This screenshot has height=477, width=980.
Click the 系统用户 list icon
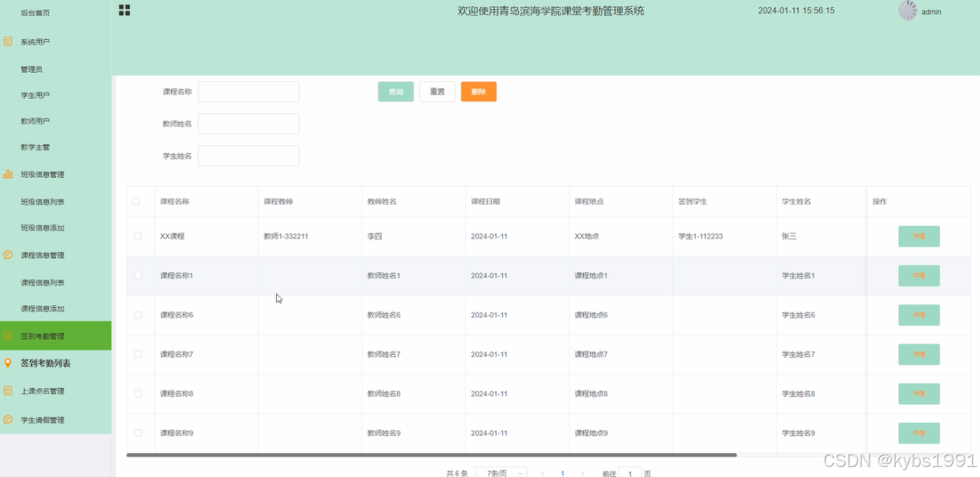[8, 42]
